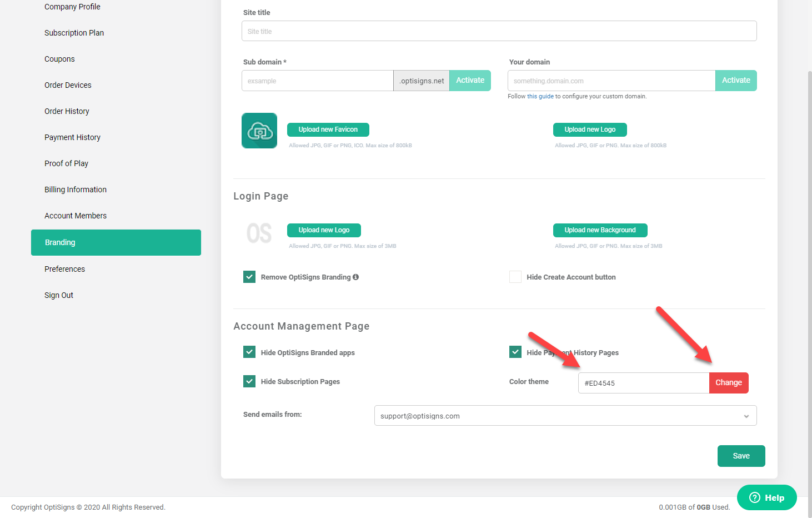Click the OS login page logo placeholder
The height and width of the screenshot is (518, 812).
[259, 233]
